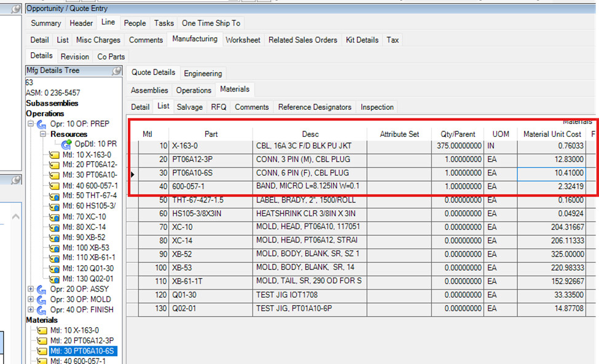Image resolution: width=599 pixels, height=364 pixels.
Task: Select part cell XC-10 in the grid
Action: [x=211, y=227]
